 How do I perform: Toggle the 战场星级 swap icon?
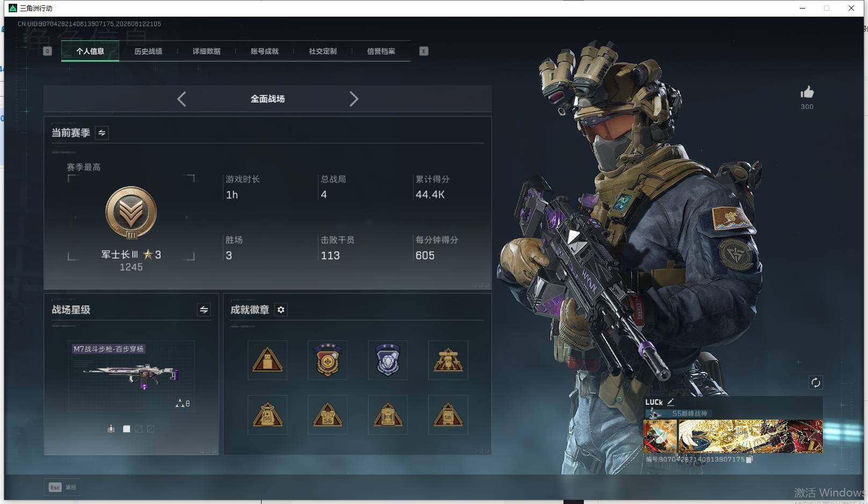(204, 310)
